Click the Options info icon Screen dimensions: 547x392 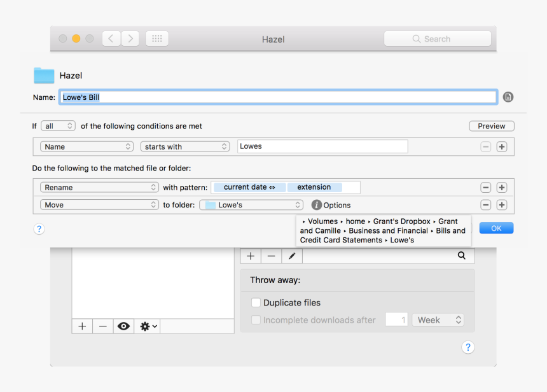316,205
